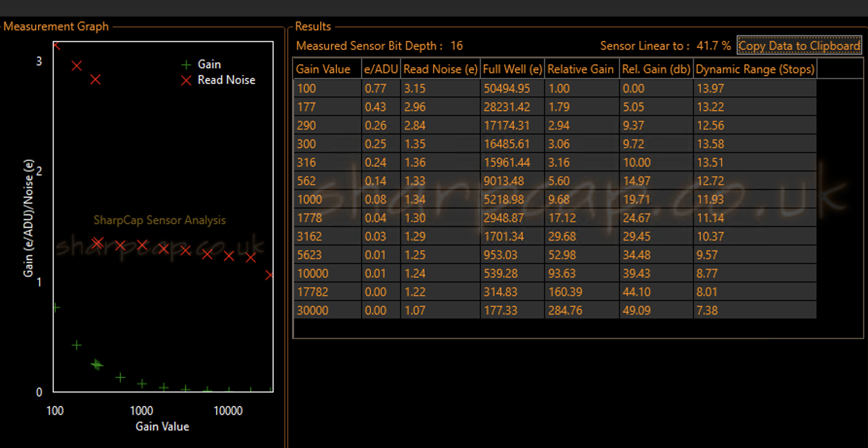This screenshot has height=448, width=868.
Task: Select the gain value 30000 cell
Action: tap(327, 310)
